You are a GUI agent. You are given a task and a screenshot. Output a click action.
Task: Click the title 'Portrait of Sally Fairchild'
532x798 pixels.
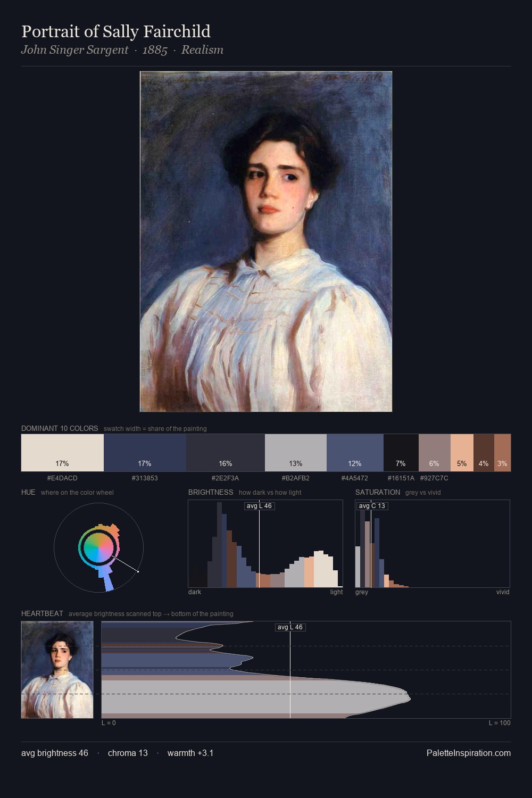[116, 31]
